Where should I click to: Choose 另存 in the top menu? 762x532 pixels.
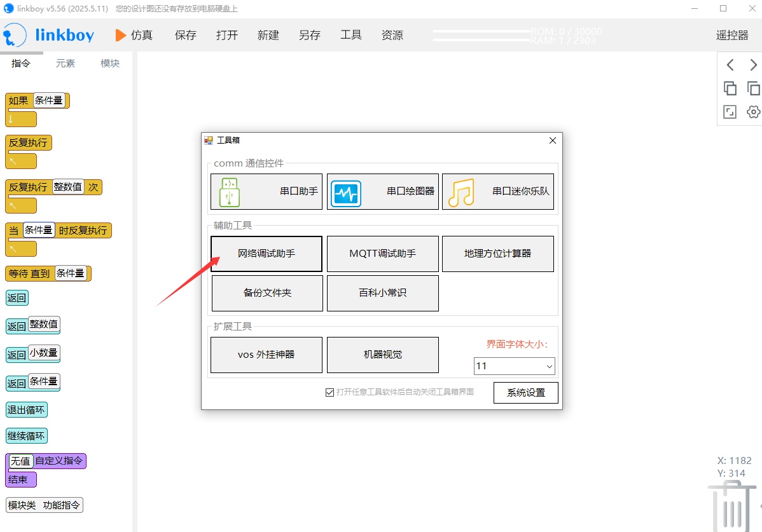coord(310,35)
